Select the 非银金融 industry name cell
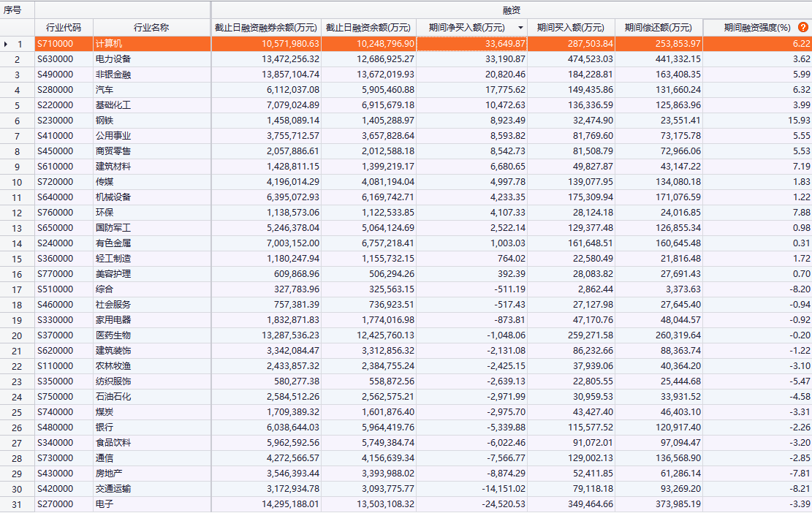The width and height of the screenshot is (812, 513). (113, 75)
